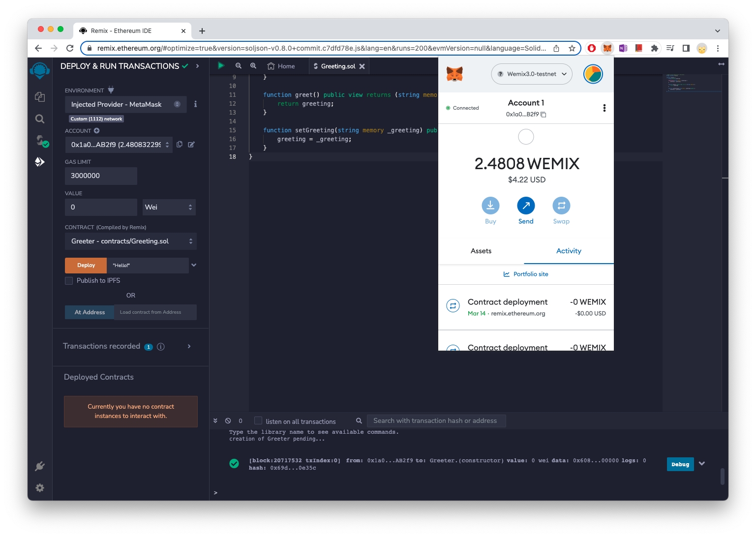Viewport: 756px width, 537px height.
Task: Enable the Publish to IPFS checkbox
Action: point(69,281)
